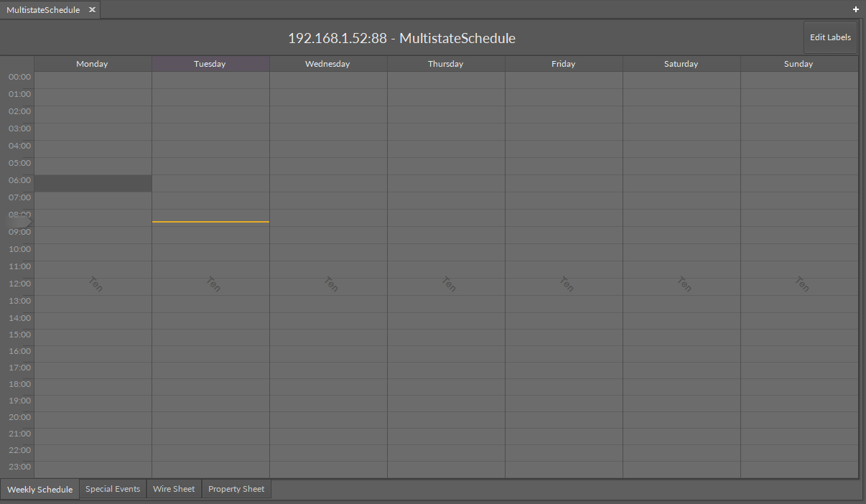
Task: Click the Edit Labels button
Action: tap(830, 37)
